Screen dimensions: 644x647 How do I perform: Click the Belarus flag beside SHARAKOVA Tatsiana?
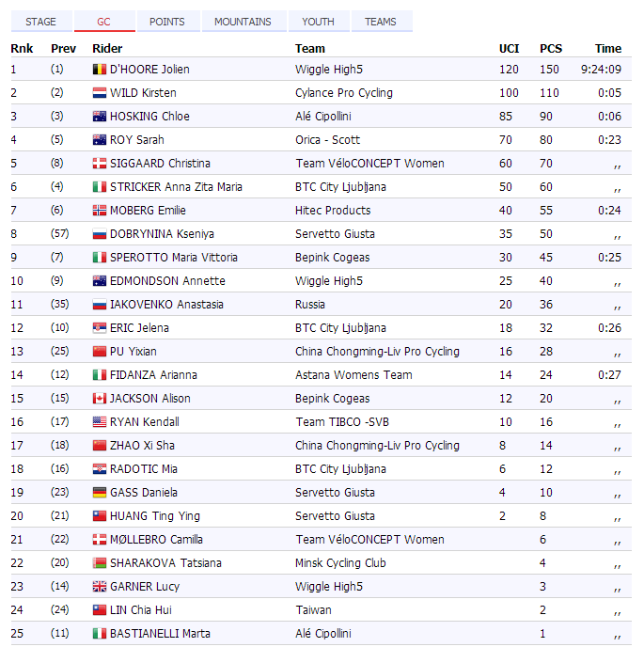click(99, 563)
